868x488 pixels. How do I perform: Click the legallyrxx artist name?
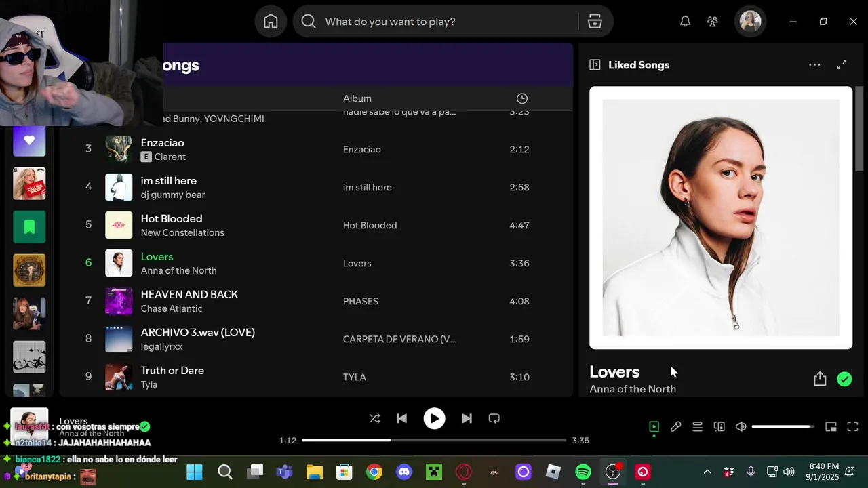click(161, 346)
